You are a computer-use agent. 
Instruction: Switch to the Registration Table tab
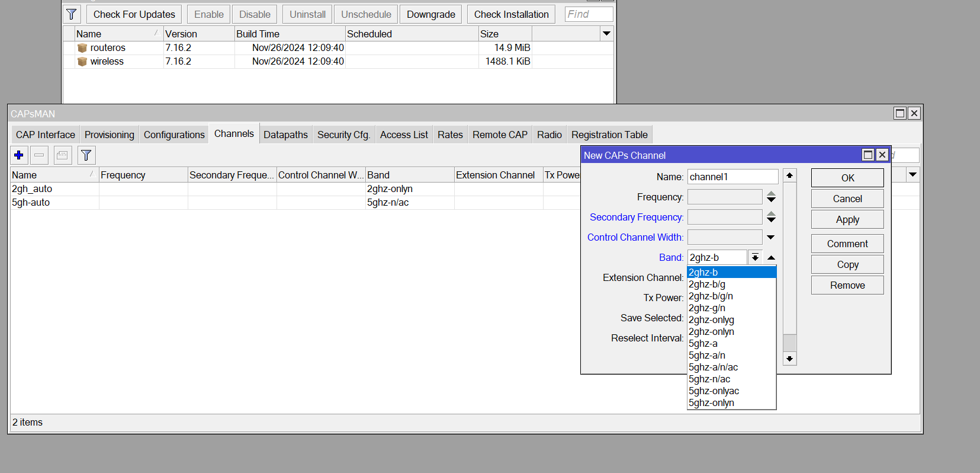[609, 135]
